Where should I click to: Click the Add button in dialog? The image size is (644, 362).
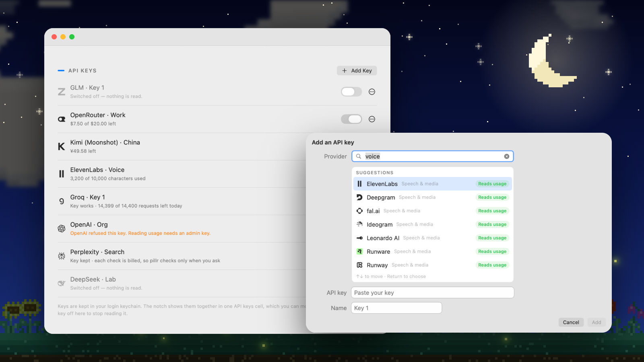click(597, 322)
